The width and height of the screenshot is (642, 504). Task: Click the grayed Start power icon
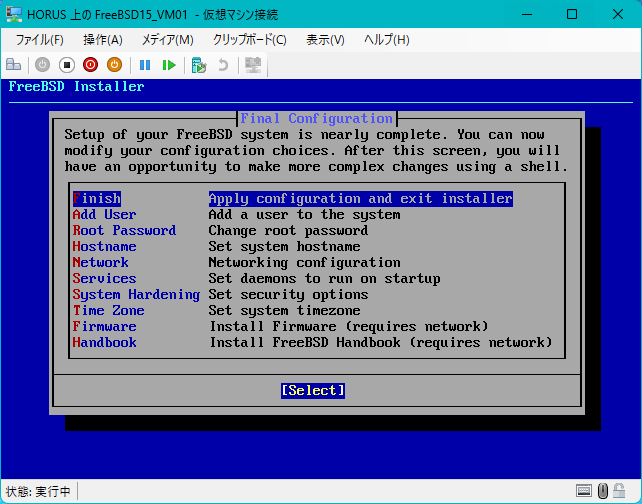coord(43,65)
